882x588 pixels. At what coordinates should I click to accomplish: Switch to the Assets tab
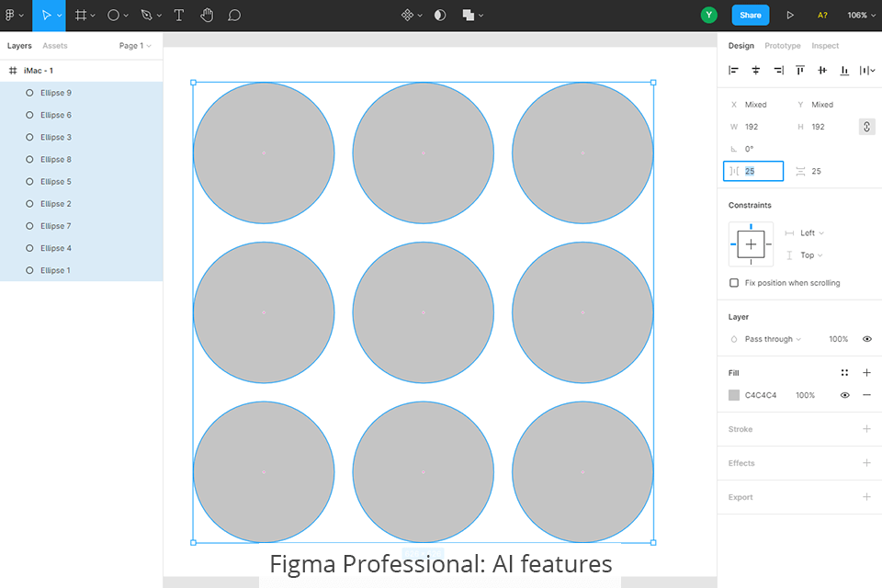tap(54, 46)
